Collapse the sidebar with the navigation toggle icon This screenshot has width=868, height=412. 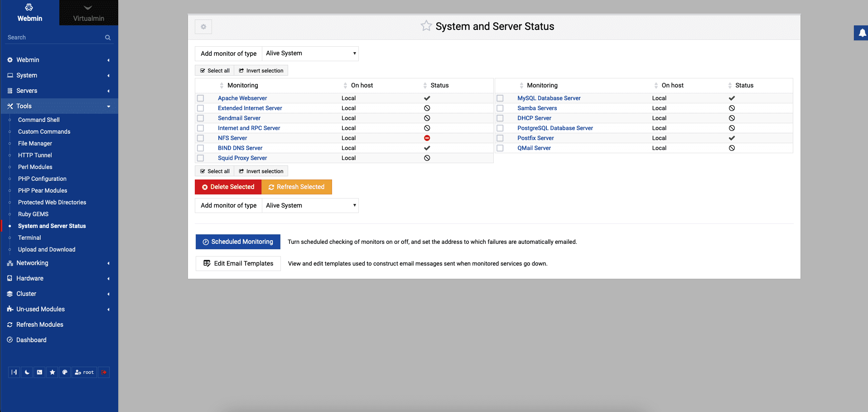coord(14,372)
